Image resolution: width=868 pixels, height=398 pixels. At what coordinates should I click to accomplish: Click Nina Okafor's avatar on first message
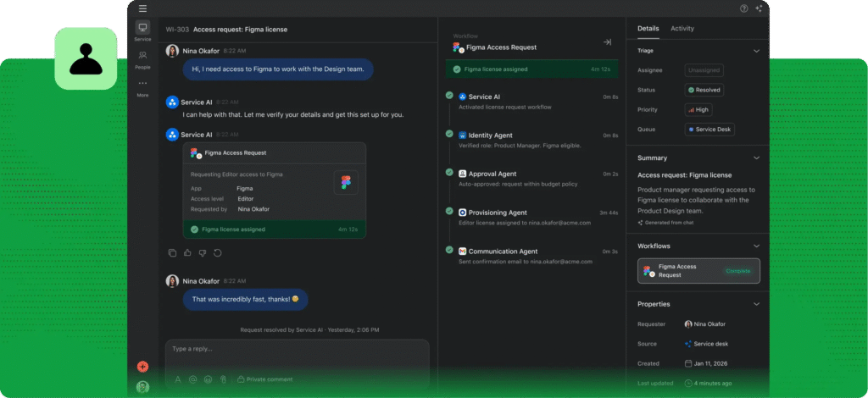[x=172, y=51]
